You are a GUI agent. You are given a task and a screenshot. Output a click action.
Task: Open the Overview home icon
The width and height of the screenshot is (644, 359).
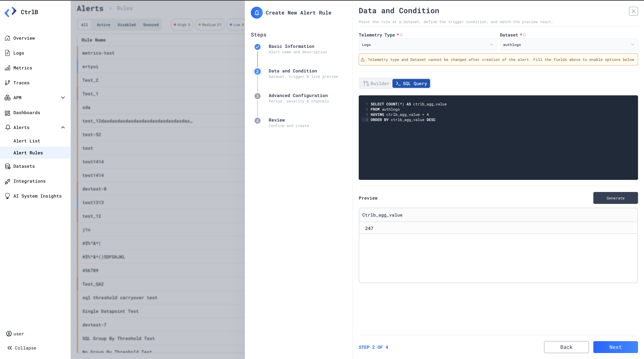coord(7,38)
